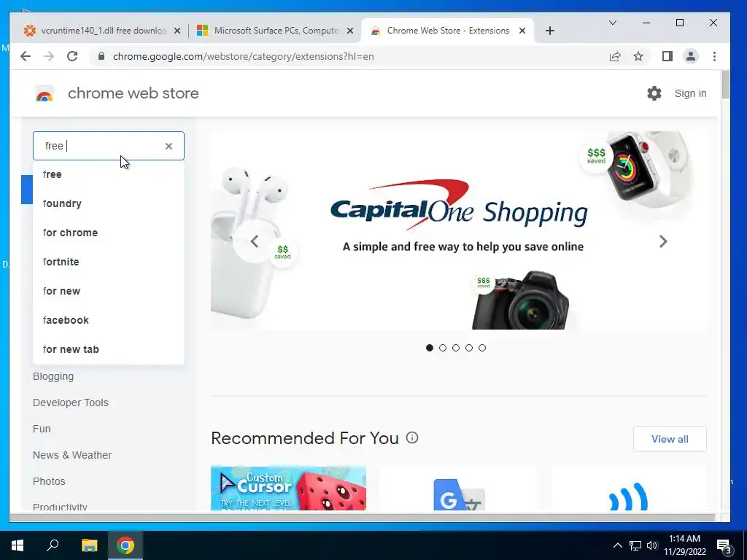
Task: Share this page from the address bar
Action: coord(615,56)
